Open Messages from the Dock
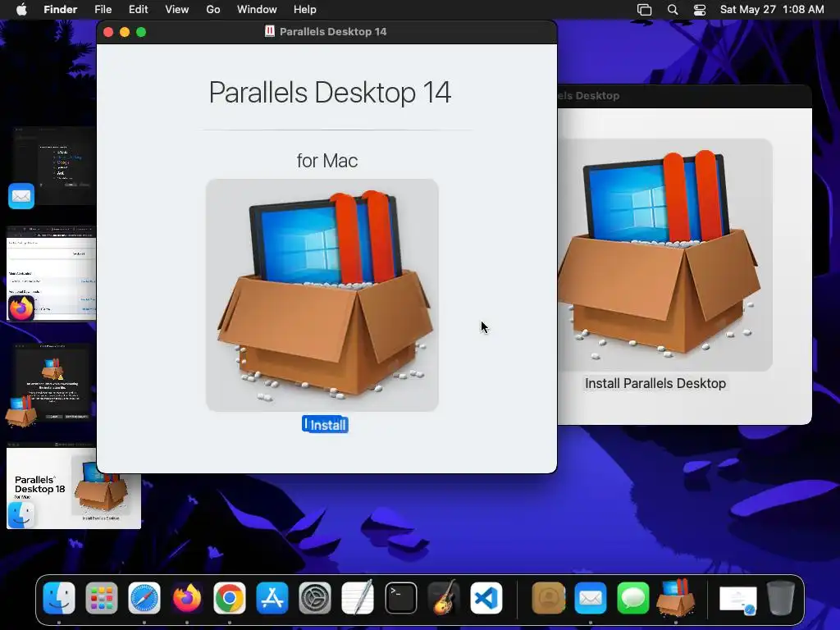Screen dimensions: 840x630 pyautogui.click(x=633, y=598)
